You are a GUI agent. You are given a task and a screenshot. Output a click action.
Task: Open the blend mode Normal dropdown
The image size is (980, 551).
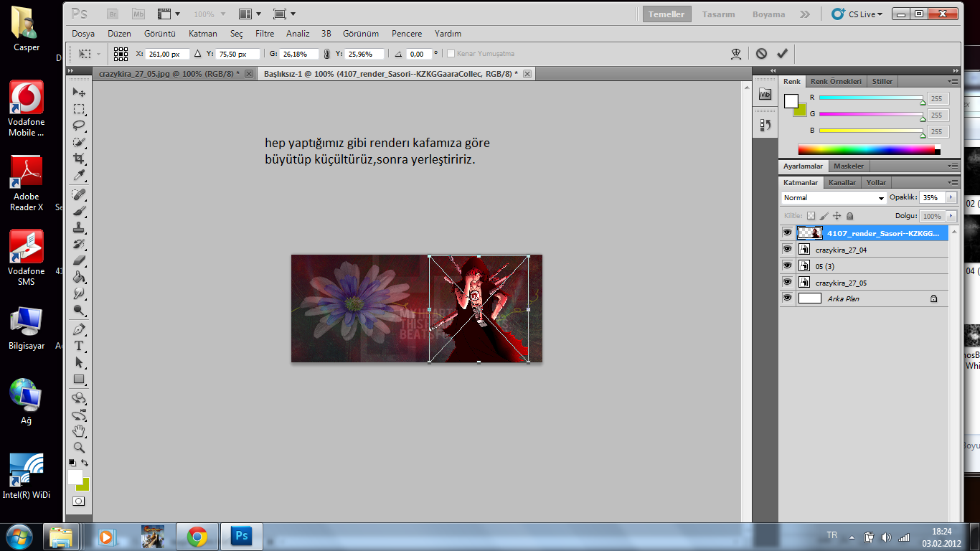[x=834, y=197]
